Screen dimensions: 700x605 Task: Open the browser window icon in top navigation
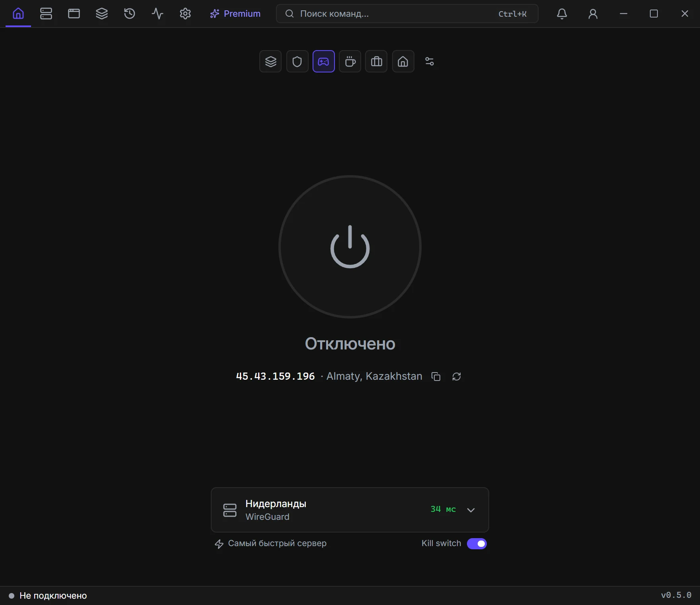(74, 14)
